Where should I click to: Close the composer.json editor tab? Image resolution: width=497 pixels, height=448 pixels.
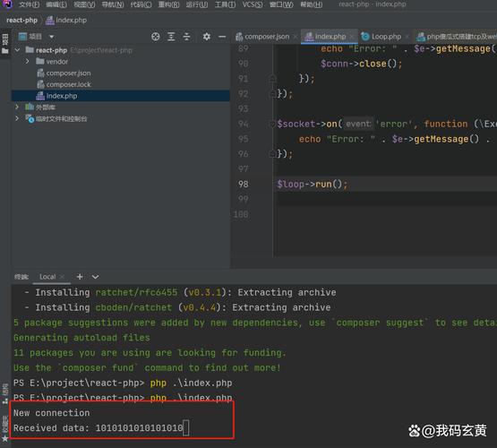tap(296, 37)
